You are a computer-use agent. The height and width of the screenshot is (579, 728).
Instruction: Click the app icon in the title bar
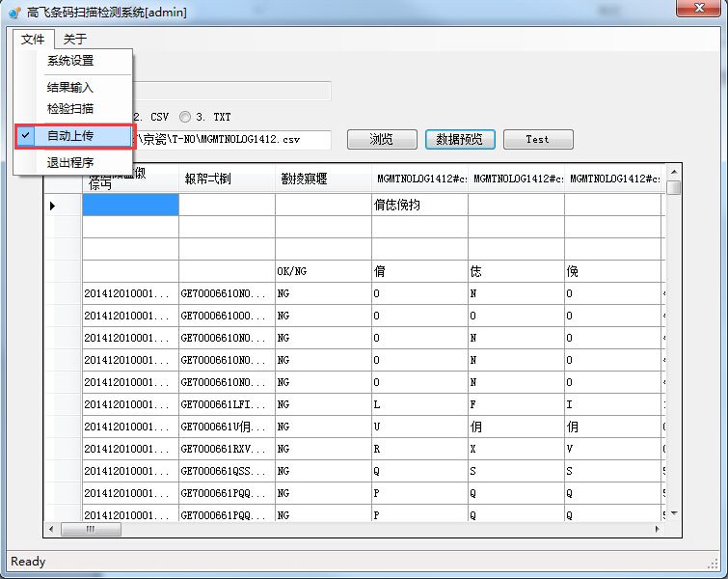point(14,12)
